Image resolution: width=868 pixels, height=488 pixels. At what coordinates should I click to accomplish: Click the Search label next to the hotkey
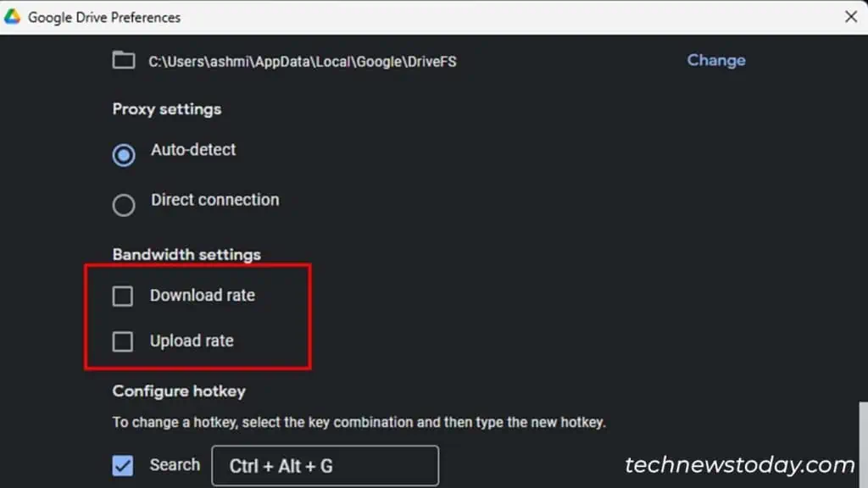174,465
